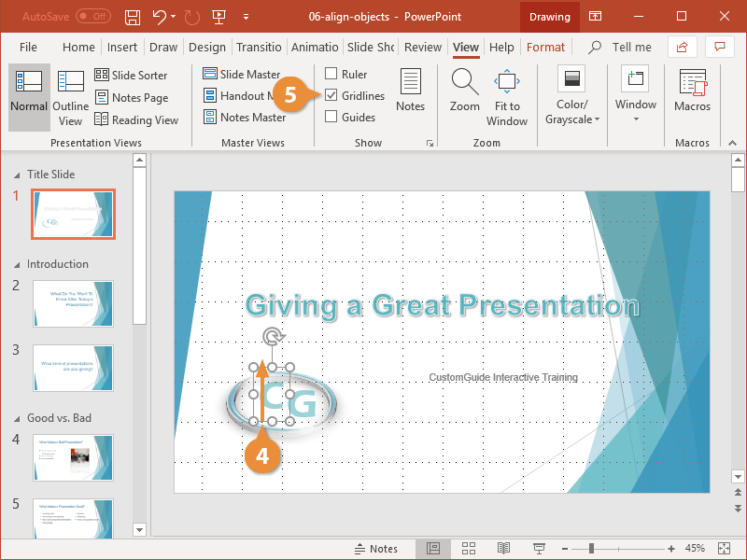
Task: Uncheck the Gridlines checkbox
Action: click(x=331, y=95)
